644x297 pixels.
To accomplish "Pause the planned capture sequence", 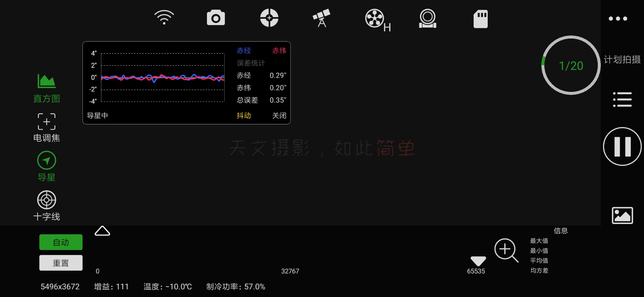I will tap(622, 146).
